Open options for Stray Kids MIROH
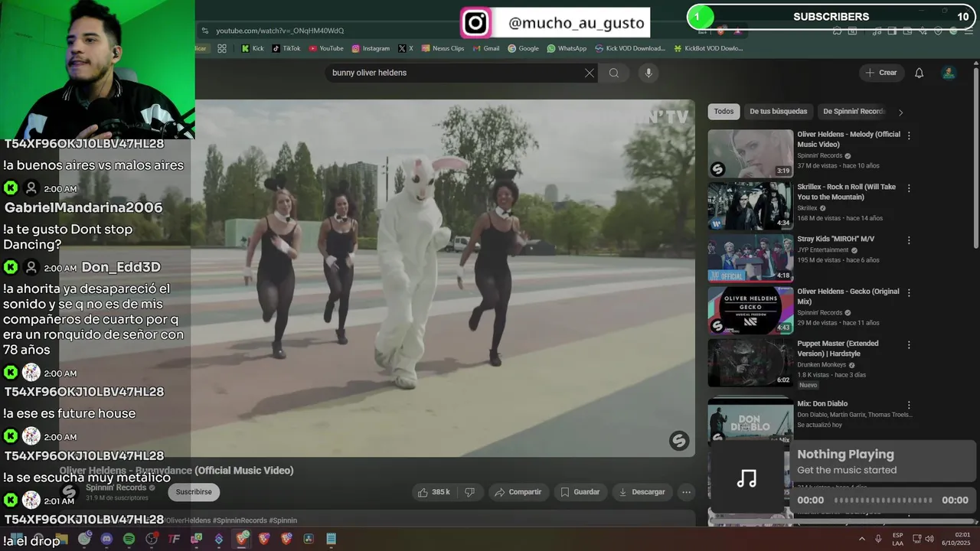980x551 pixels. (909, 240)
